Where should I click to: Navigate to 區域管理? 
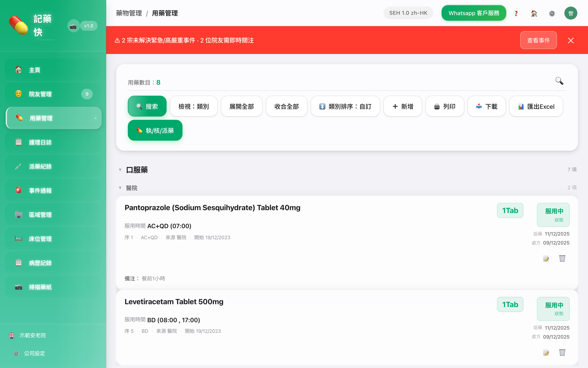pyautogui.click(x=53, y=214)
